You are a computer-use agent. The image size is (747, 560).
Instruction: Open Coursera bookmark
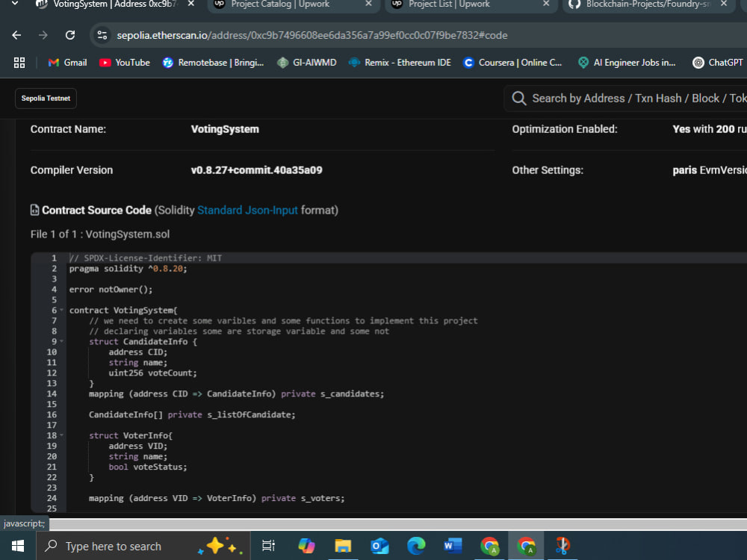tap(512, 63)
